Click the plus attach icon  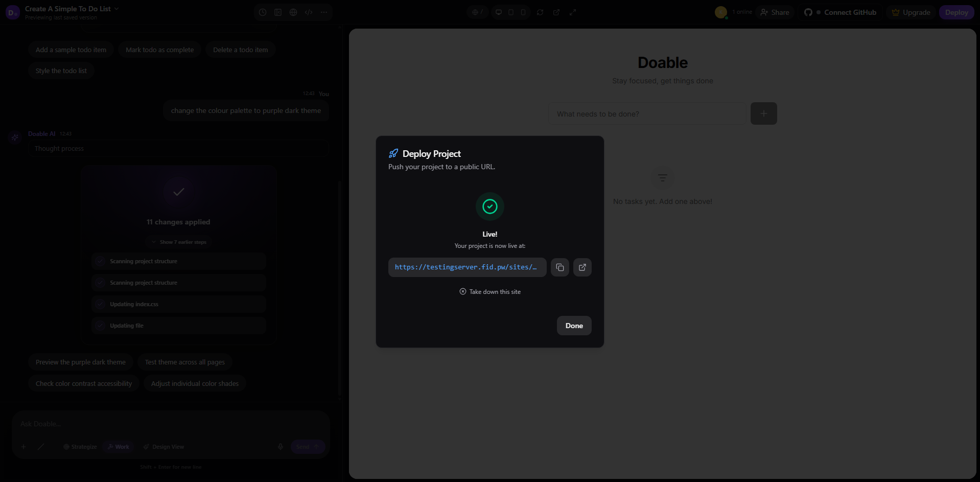(24, 447)
